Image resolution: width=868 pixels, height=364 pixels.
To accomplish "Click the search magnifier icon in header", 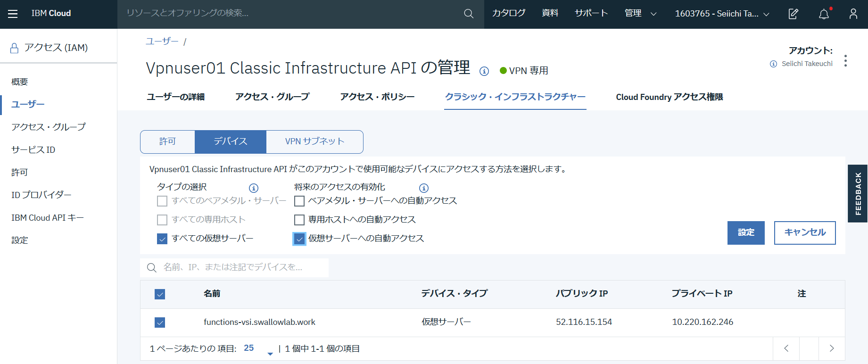I will point(469,14).
